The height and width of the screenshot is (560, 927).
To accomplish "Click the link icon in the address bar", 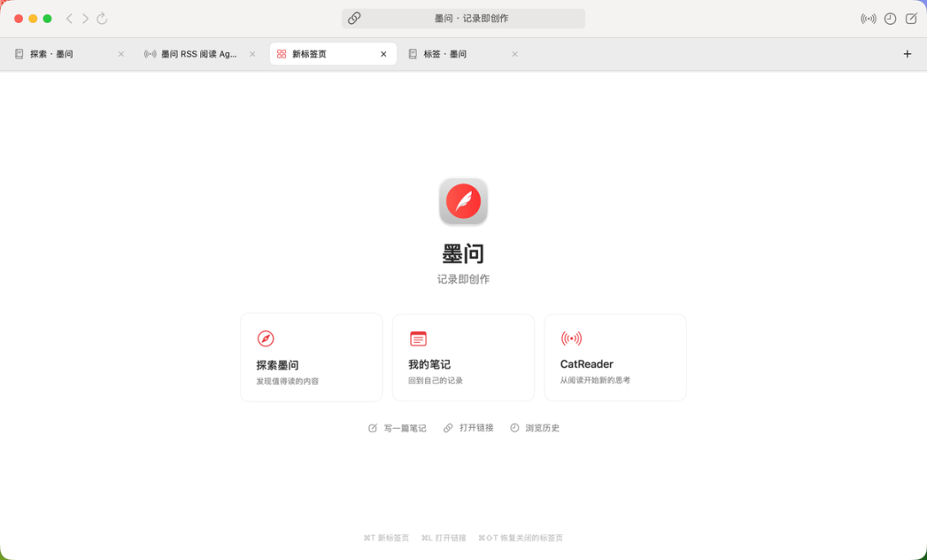I will coord(354,18).
